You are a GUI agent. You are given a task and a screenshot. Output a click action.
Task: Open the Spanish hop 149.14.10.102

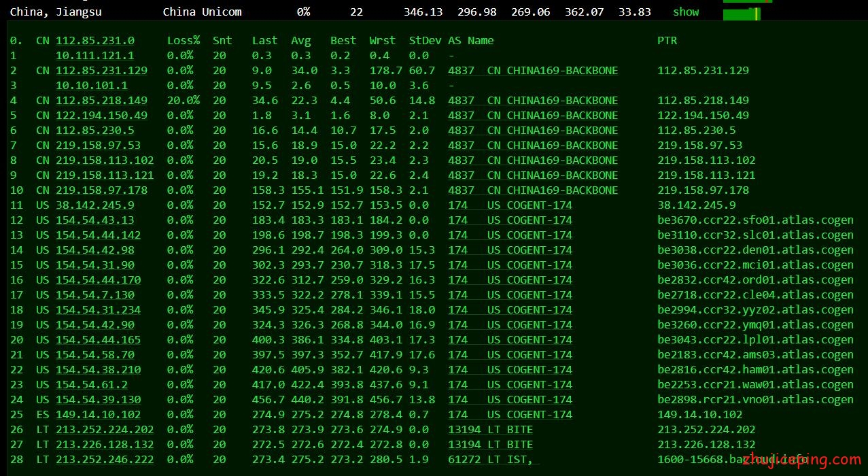[98, 415]
